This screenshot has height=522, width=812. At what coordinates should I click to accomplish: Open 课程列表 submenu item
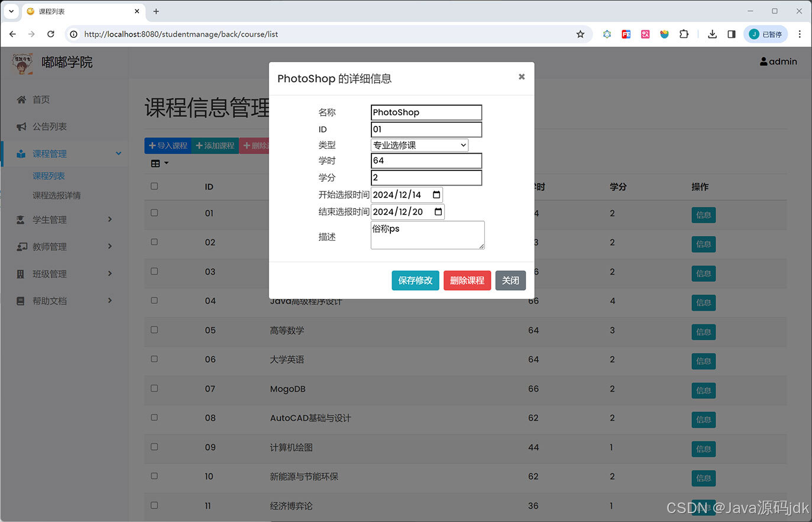(x=48, y=176)
